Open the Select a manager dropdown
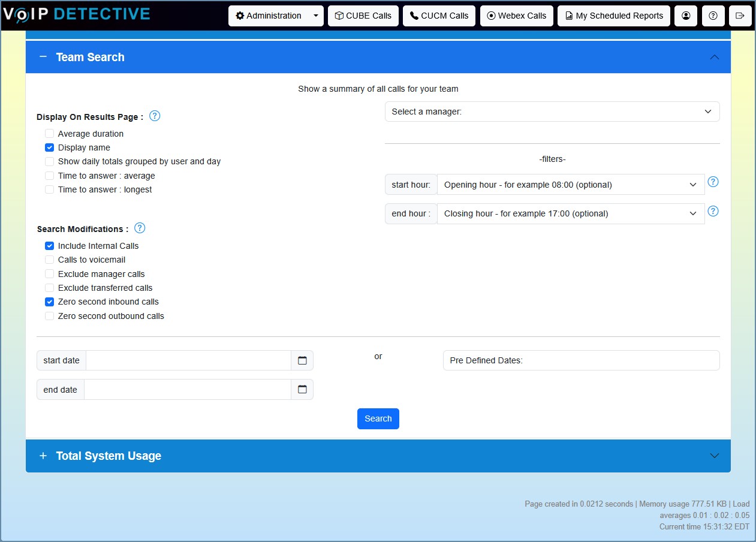This screenshot has height=542, width=756. [552, 112]
